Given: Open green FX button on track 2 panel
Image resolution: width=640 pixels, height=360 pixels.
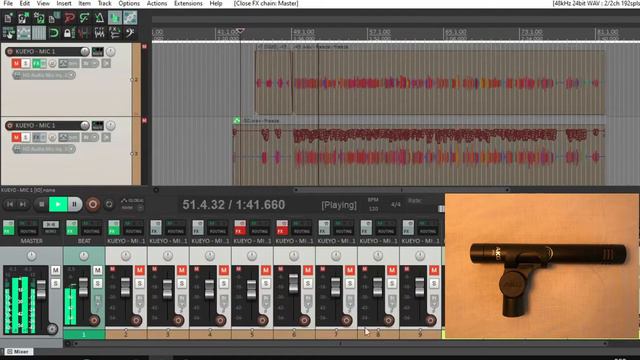Looking at the screenshot, I should pyautogui.click(x=36, y=64).
